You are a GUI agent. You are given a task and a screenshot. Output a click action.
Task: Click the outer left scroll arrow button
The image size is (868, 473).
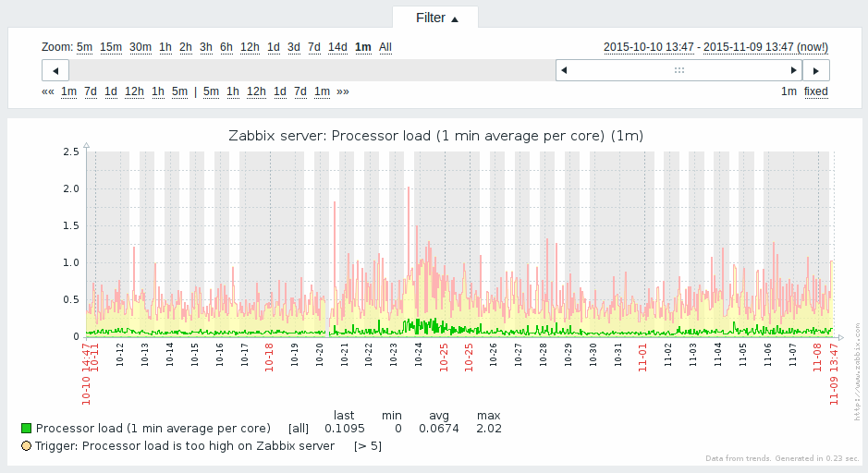click(x=55, y=70)
